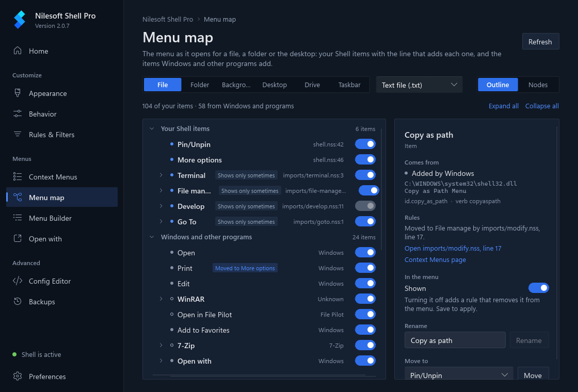Open the Backups page
This screenshot has width=578, height=392.
coord(62,302)
